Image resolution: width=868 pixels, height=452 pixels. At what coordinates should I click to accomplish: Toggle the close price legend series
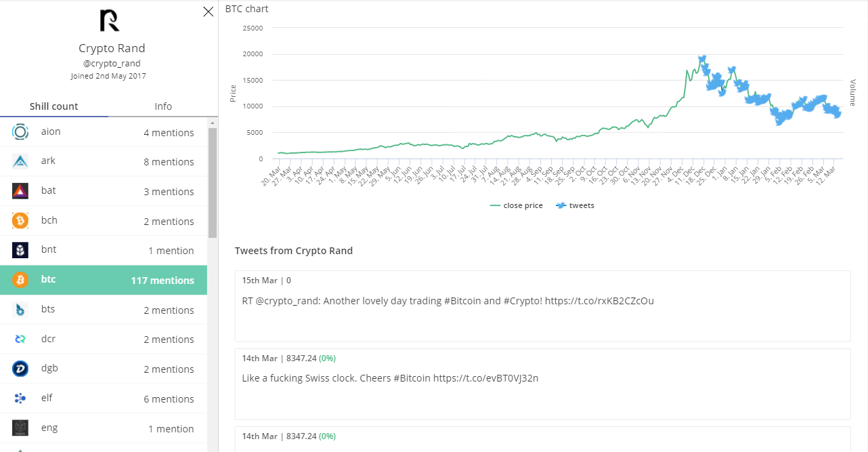pyautogui.click(x=516, y=205)
